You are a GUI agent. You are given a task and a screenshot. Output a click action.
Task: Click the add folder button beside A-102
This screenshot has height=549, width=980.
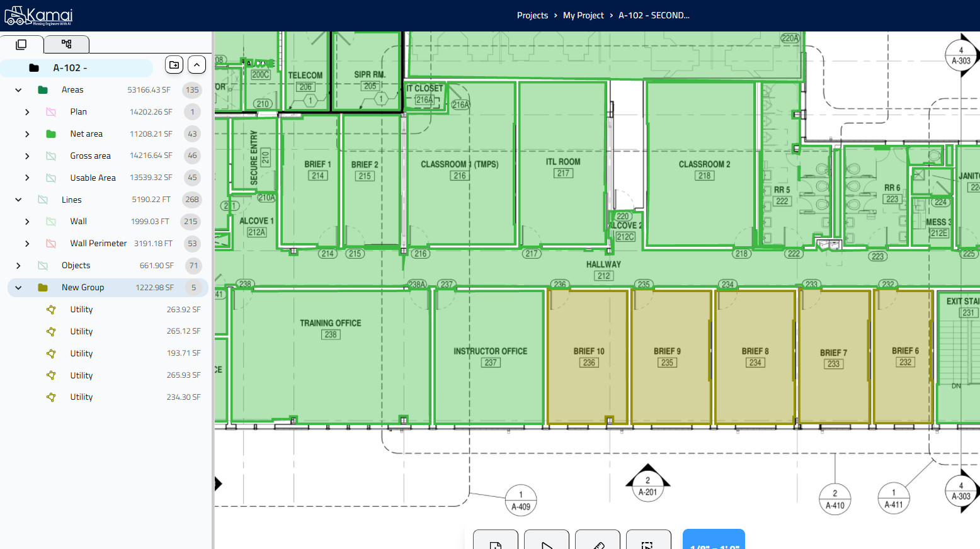pos(174,65)
